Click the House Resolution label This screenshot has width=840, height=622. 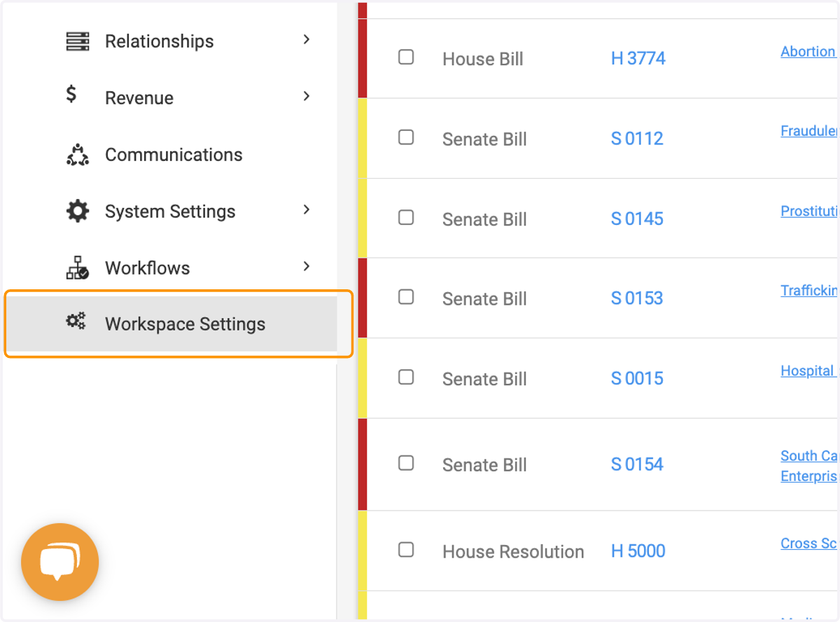coord(513,552)
